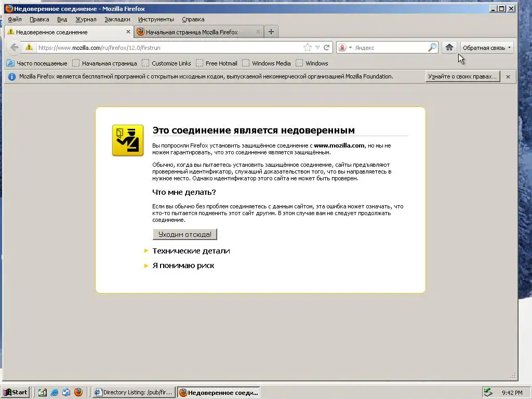Click the blue info icon in notification bar
Viewport: 532px width, 399px height.
click(12, 77)
